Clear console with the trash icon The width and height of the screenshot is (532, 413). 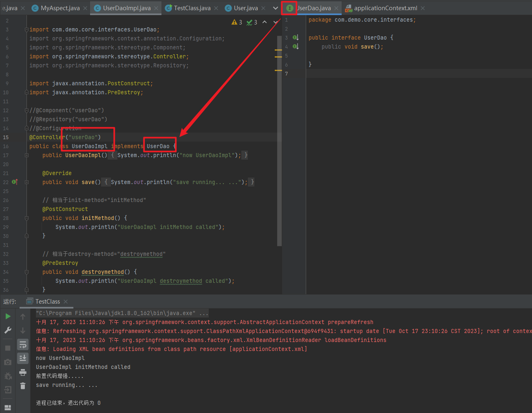tap(23, 386)
